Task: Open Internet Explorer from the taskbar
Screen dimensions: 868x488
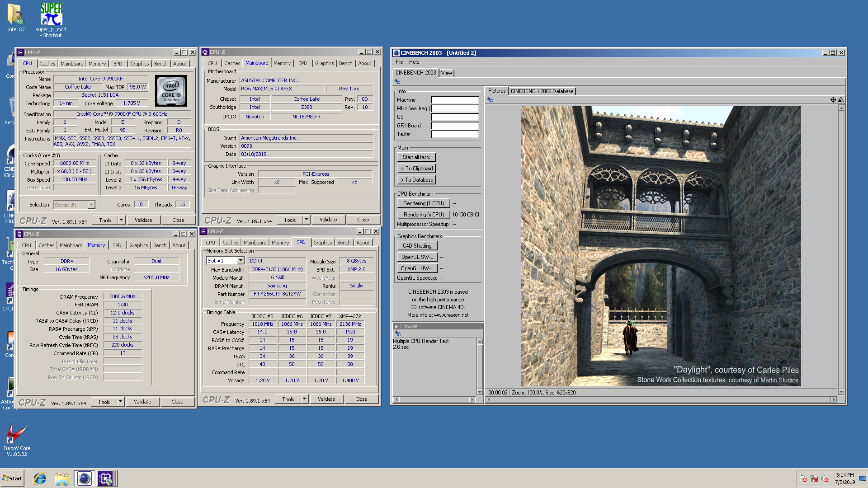Action: pos(40,479)
